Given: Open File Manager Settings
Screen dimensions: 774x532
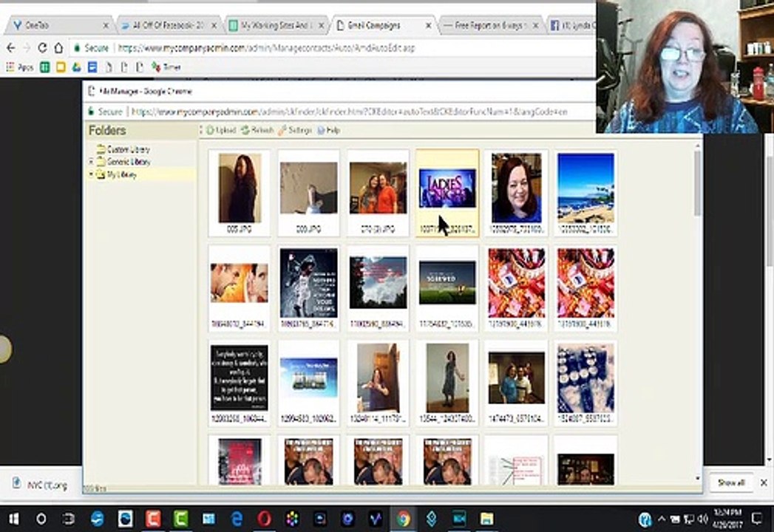Looking at the screenshot, I should (x=295, y=130).
